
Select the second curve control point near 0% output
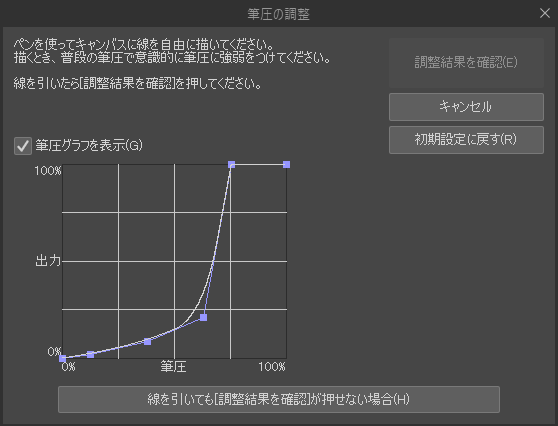(x=90, y=354)
